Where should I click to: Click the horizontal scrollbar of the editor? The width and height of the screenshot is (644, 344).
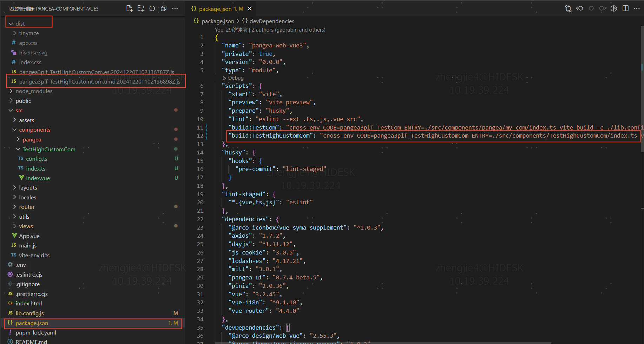pos(383,343)
